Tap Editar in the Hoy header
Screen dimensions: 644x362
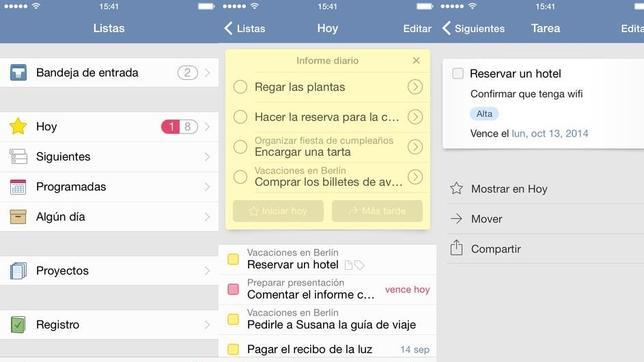417,28
